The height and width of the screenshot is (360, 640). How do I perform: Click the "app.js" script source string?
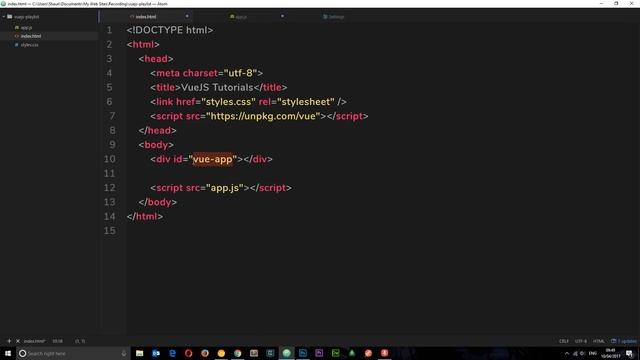coord(225,188)
